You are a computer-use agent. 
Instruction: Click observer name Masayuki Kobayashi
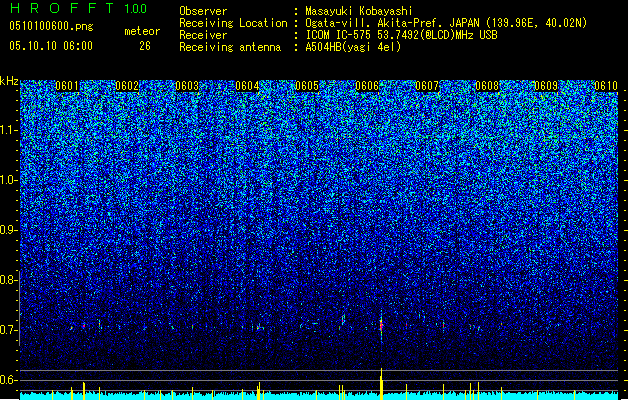(x=359, y=11)
